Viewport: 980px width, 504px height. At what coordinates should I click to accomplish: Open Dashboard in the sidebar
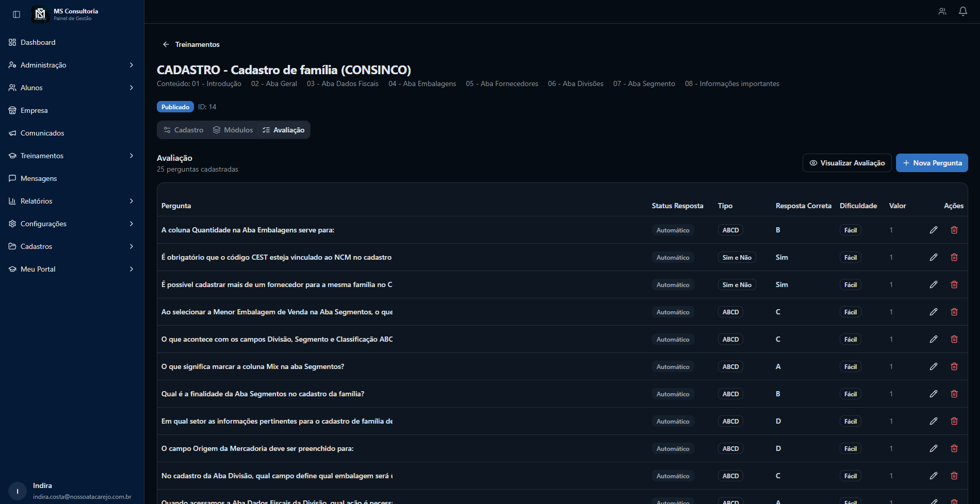tap(72, 42)
